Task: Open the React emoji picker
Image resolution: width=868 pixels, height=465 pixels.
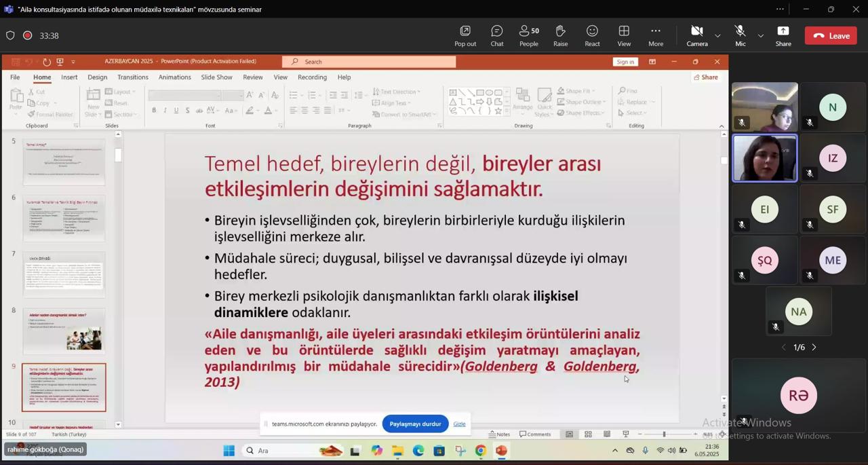Action: tap(592, 35)
